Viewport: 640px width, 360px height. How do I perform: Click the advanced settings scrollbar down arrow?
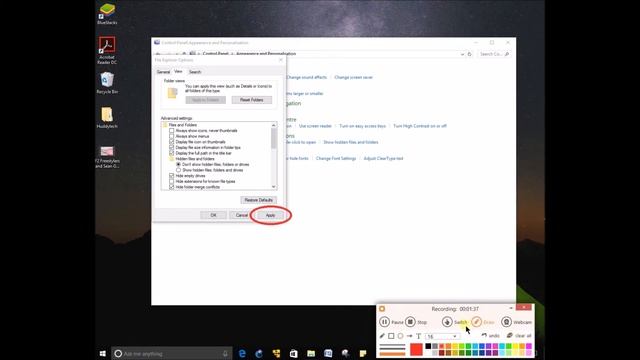click(x=273, y=187)
